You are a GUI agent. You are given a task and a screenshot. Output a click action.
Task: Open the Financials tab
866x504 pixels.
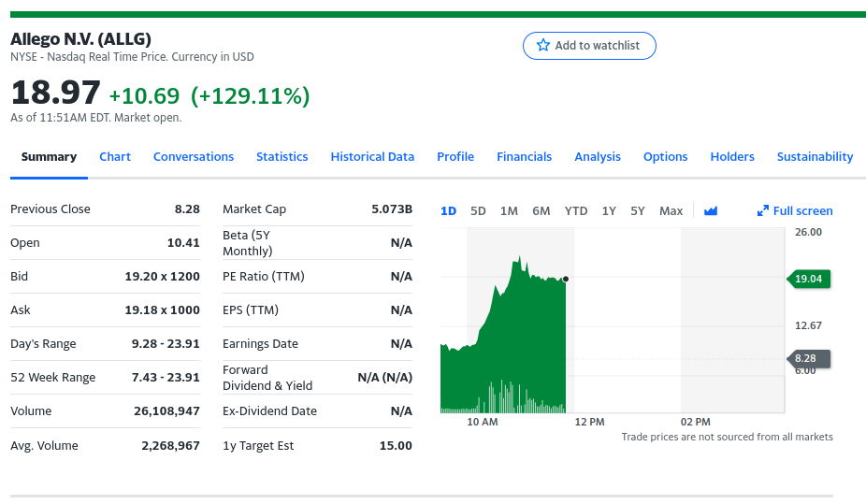pyautogui.click(x=525, y=157)
